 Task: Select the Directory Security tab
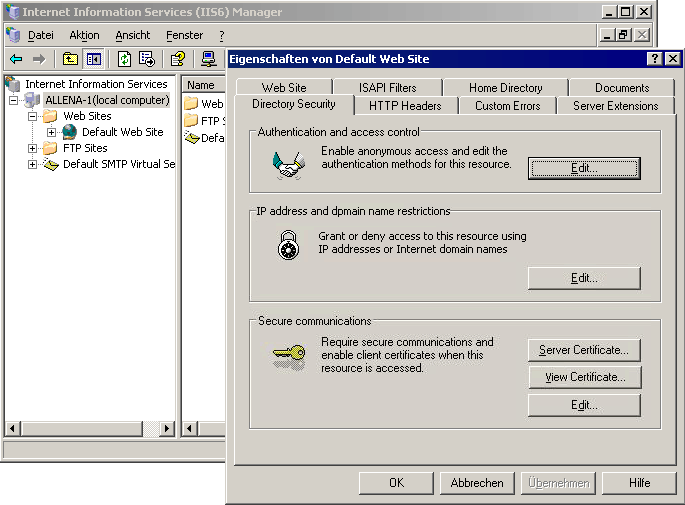pos(294,104)
